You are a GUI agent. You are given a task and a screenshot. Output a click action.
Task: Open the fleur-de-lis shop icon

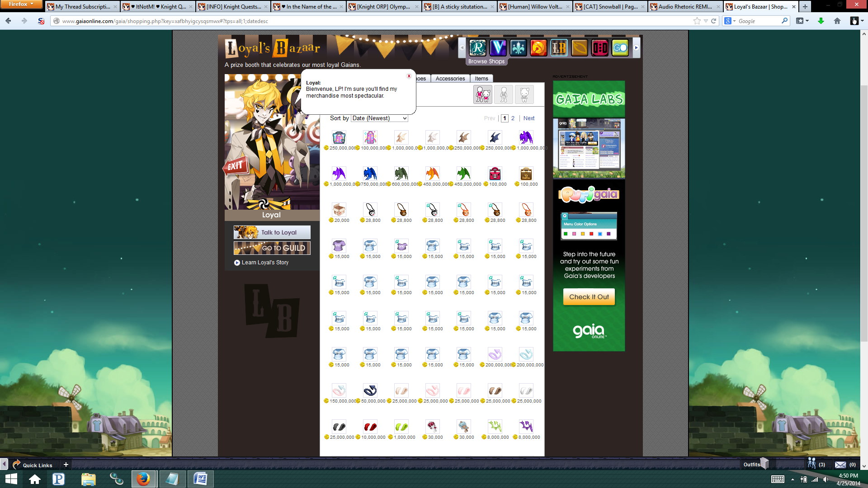click(x=518, y=47)
